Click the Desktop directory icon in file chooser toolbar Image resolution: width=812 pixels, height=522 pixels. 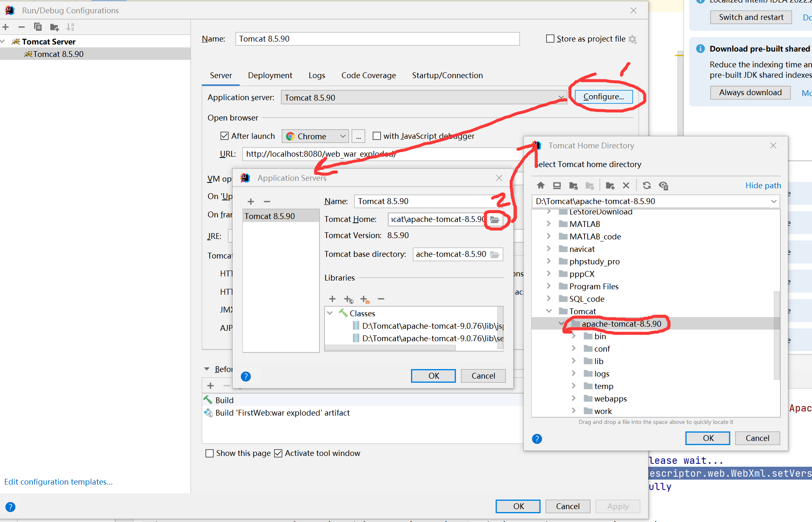click(557, 185)
